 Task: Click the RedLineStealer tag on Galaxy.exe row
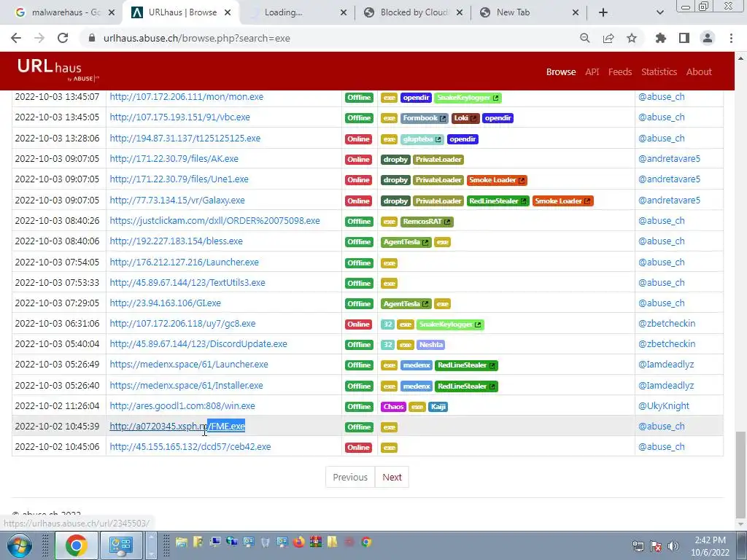498,201
